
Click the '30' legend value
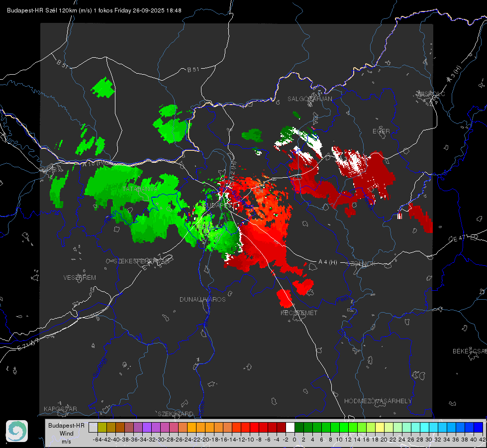[x=429, y=440]
